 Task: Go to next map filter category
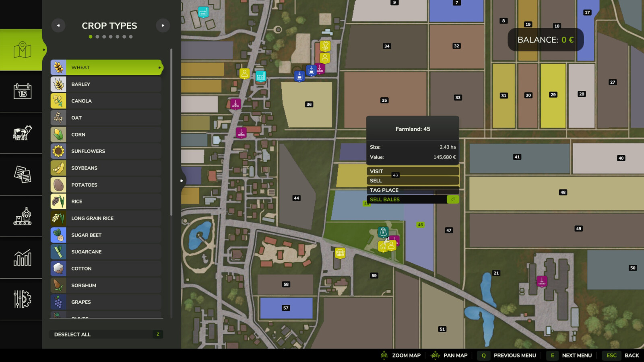click(163, 25)
